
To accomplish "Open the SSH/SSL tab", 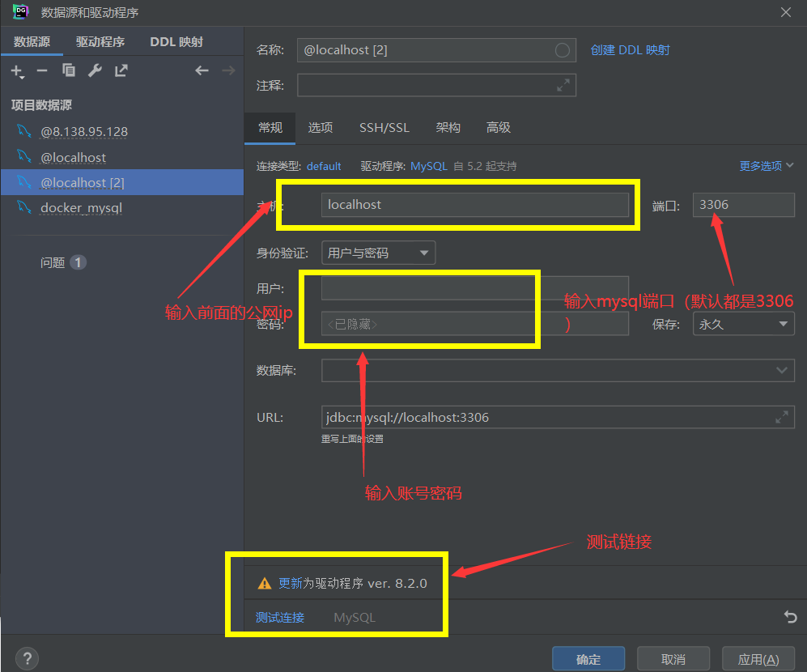I will tap(384, 128).
